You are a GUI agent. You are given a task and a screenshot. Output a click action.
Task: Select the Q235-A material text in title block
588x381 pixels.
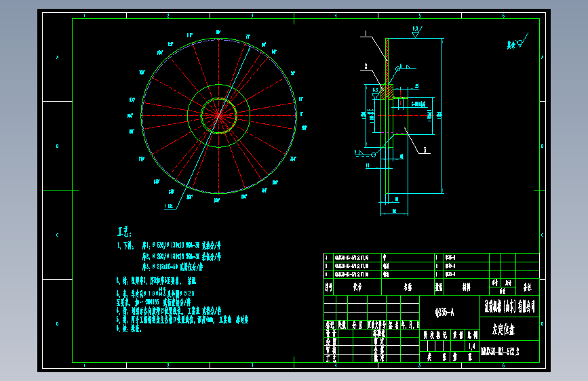(444, 312)
